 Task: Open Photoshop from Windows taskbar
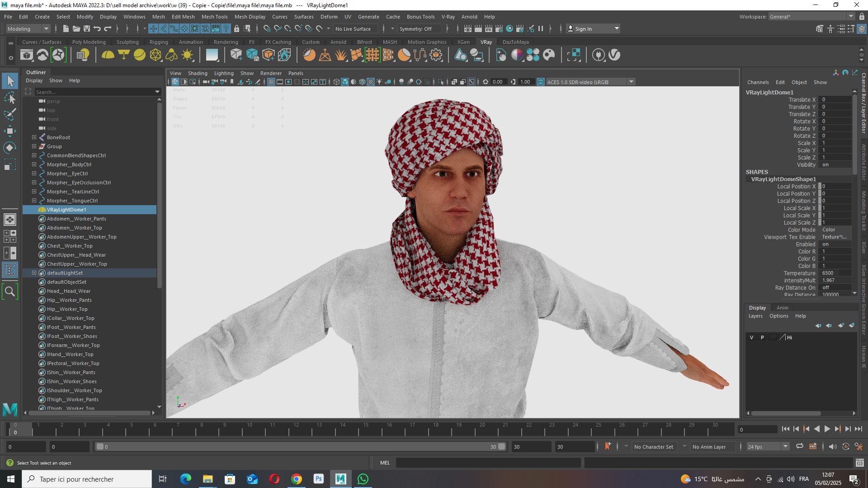tap(319, 479)
